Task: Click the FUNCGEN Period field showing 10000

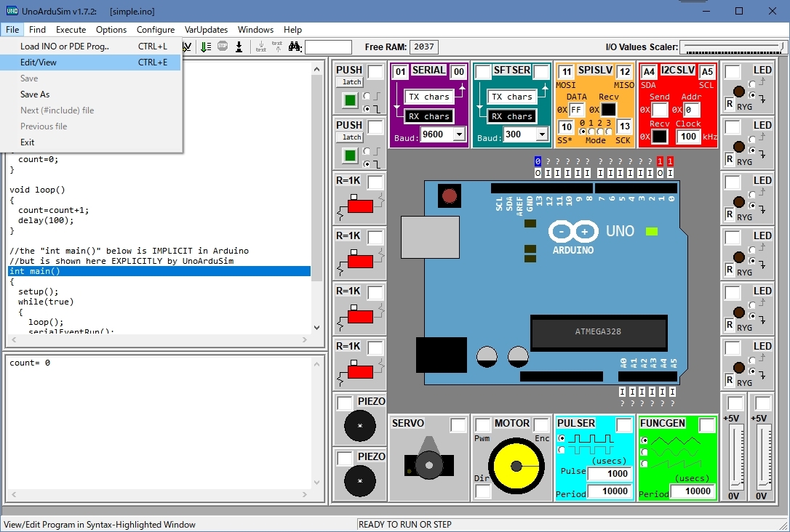Action: click(693, 492)
